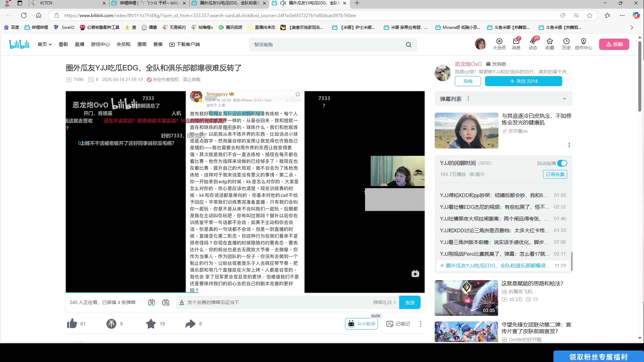Play YJJ看三角洲版本前瞻 playlist item
The image size is (644, 362).
tap(503, 242)
